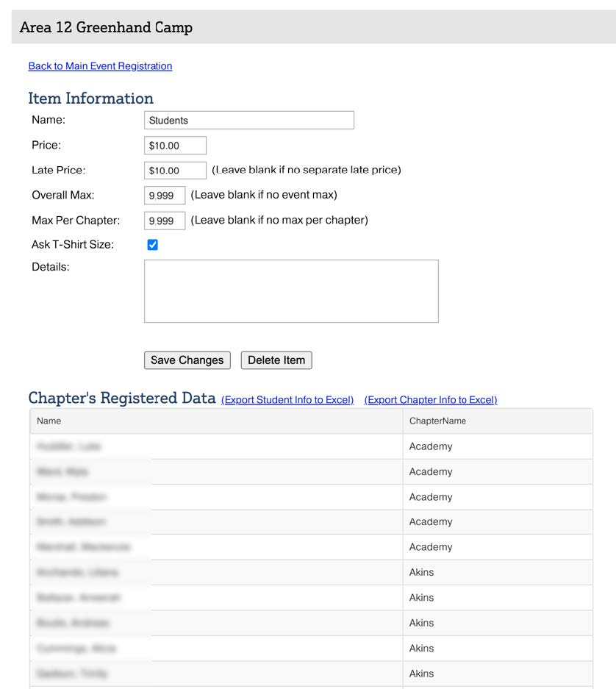Sort table by the Name column header
The width and height of the screenshot is (616, 689).
(x=49, y=421)
